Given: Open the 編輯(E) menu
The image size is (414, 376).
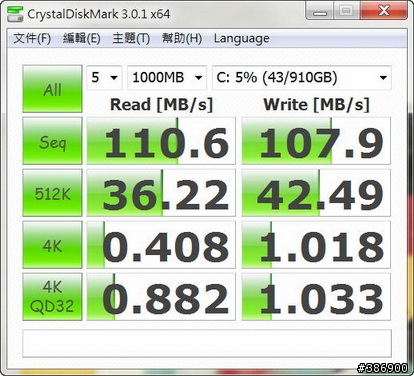Looking at the screenshot, I should click(x=81, y=38).
